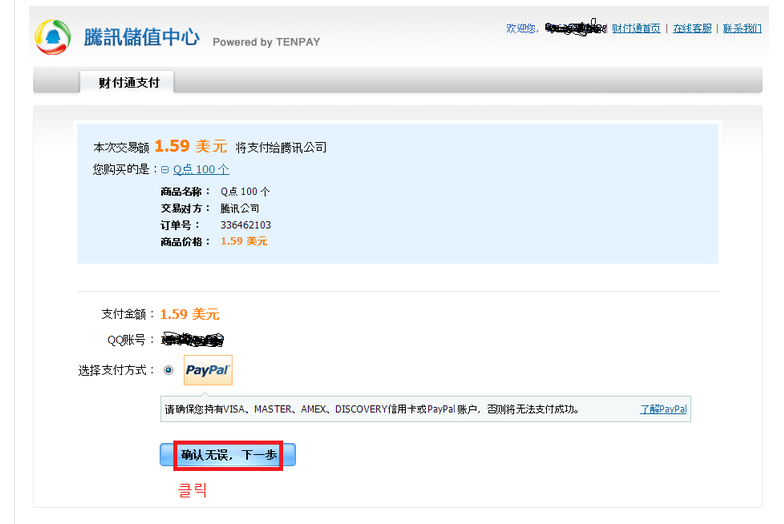
Task: Select the PayPal payment radio button
Action: 168,370
